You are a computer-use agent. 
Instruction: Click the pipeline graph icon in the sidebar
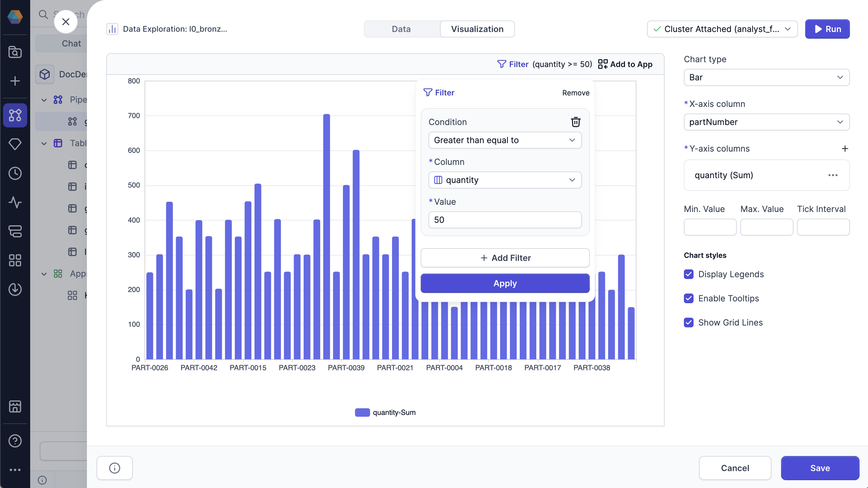pyautogui.click(x=15, y=115)
